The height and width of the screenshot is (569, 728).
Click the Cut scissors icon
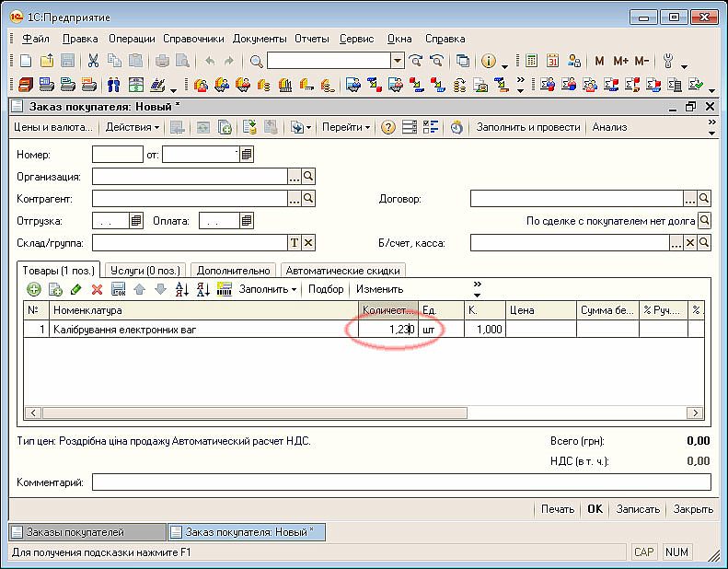click(x=93, y=61)
